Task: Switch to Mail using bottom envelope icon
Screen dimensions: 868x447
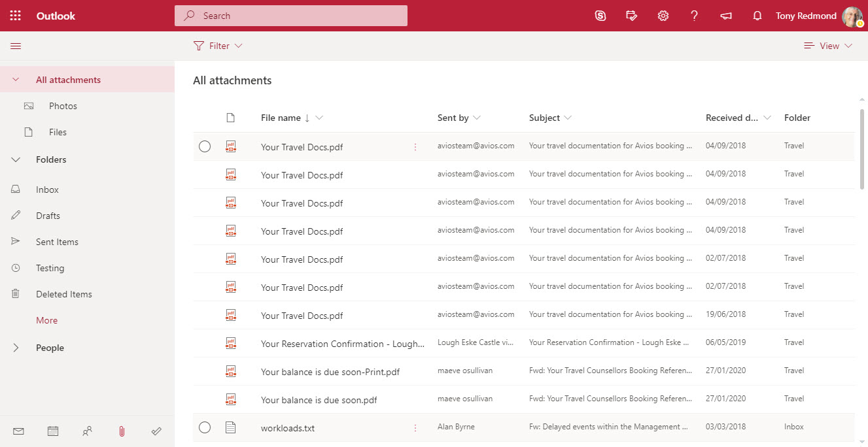Action: click(x=18, y=431)
